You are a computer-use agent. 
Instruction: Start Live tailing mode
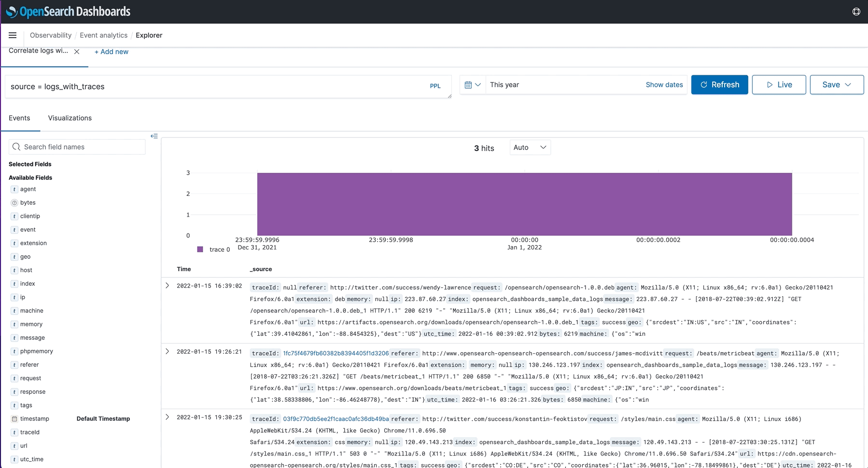[x=778, y=85]
